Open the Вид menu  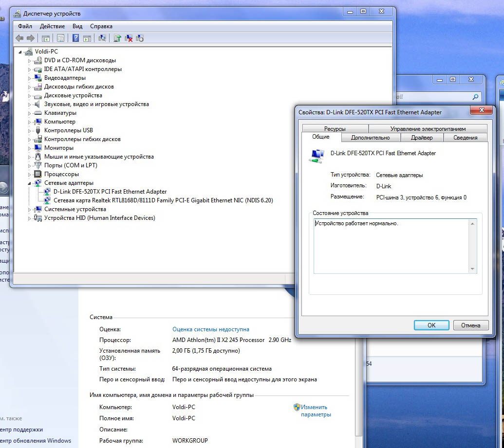coord(77,26)
